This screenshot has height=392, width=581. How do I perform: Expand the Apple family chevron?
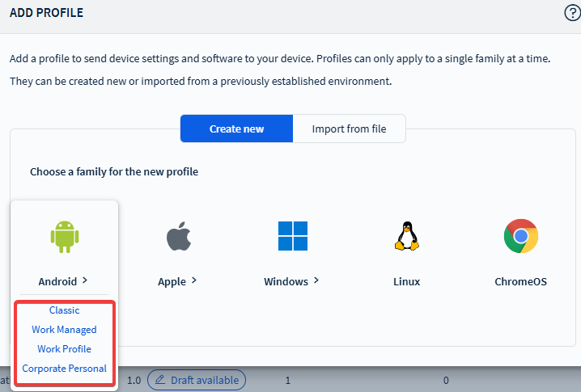coord(193,280)
